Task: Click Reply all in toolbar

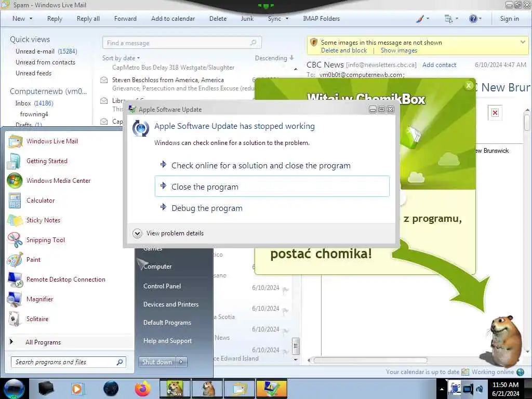Action: [88, 19]
